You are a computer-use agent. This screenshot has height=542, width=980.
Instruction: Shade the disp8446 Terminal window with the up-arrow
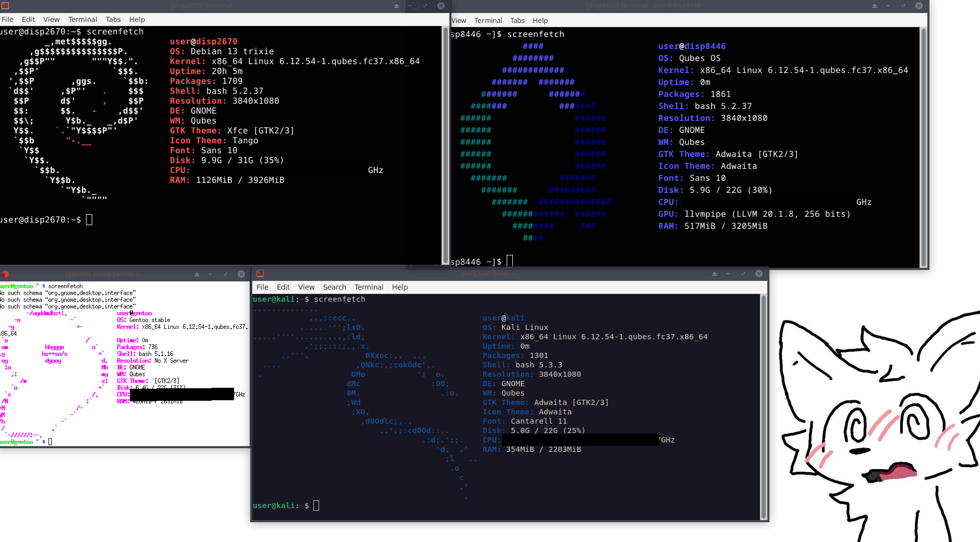point(875,6)
